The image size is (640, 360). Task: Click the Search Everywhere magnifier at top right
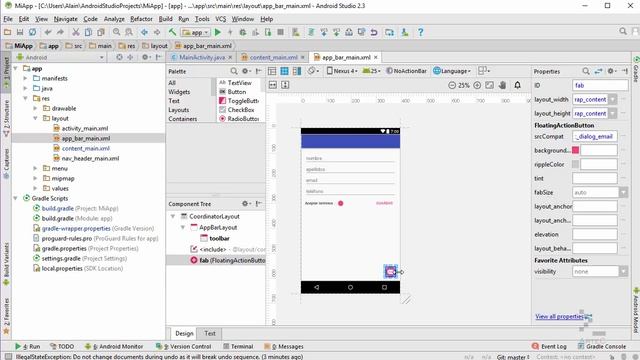click(623, 31)
